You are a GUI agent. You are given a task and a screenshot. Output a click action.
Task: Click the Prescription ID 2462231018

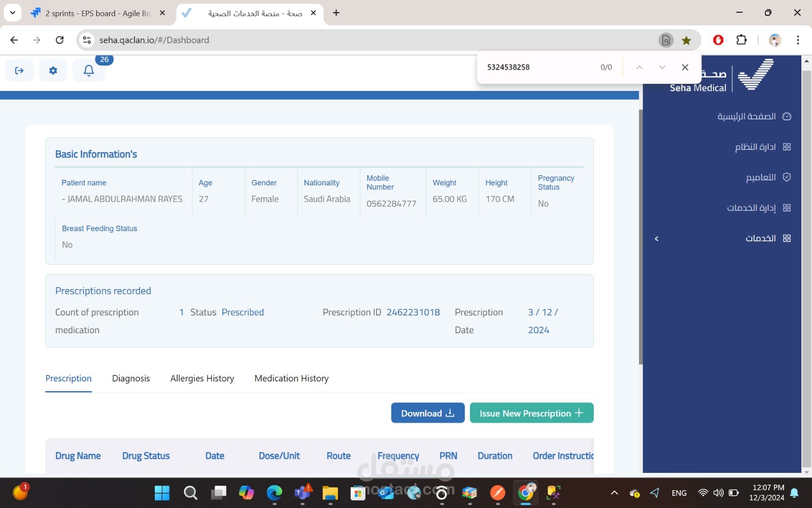pos(413,312)
